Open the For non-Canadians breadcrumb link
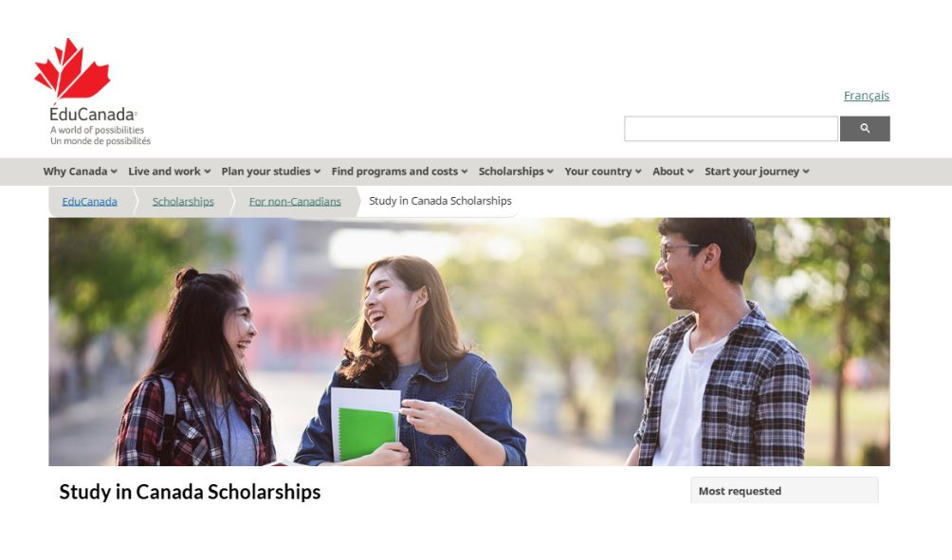952x560 pixels. point(295,202)
